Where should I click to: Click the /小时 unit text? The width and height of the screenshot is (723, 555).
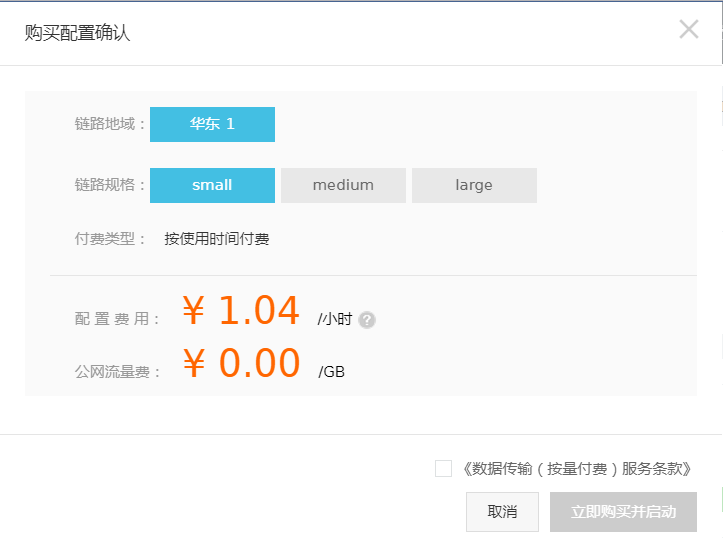coord(335,320)
